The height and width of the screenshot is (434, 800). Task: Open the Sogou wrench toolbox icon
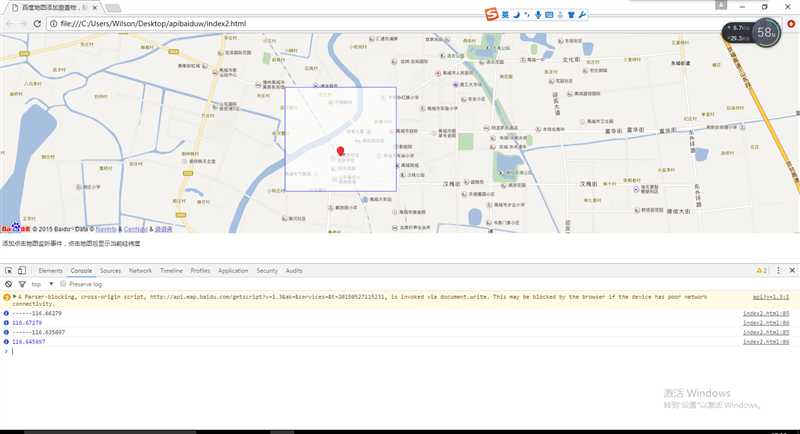[582, 15]
